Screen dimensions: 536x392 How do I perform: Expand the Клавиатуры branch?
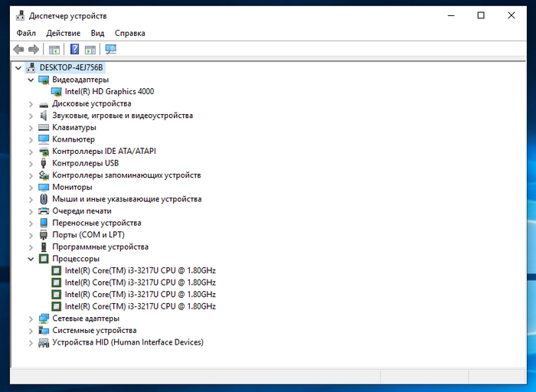point(31,128)
